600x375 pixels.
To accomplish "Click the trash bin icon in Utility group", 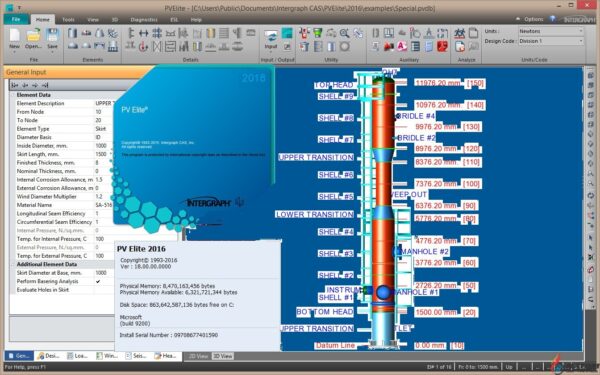I will click(x=304, y=47).
